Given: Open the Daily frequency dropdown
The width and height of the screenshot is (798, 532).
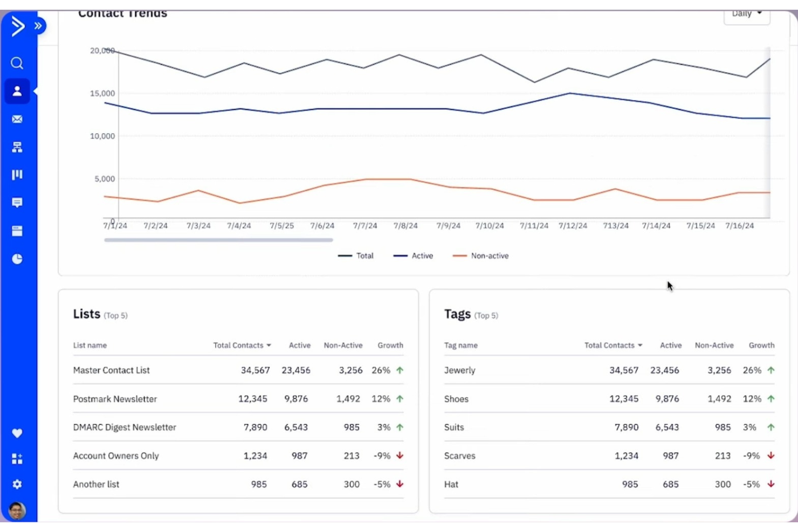Looking at the screenshot, I should (x=746, y=15).
